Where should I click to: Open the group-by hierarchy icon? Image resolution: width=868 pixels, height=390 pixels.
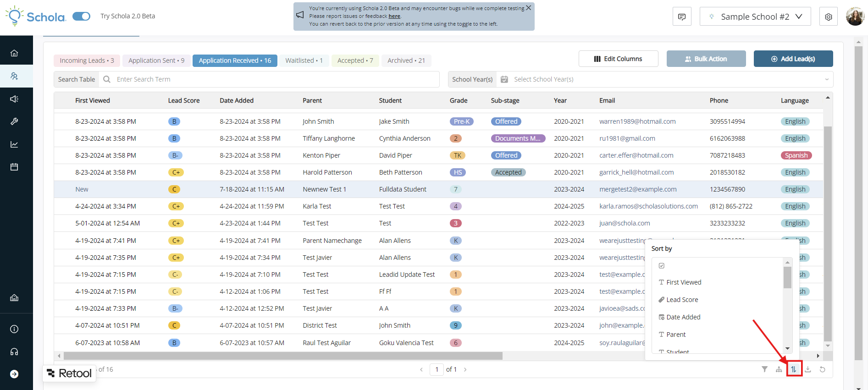(x=779, y=369)
